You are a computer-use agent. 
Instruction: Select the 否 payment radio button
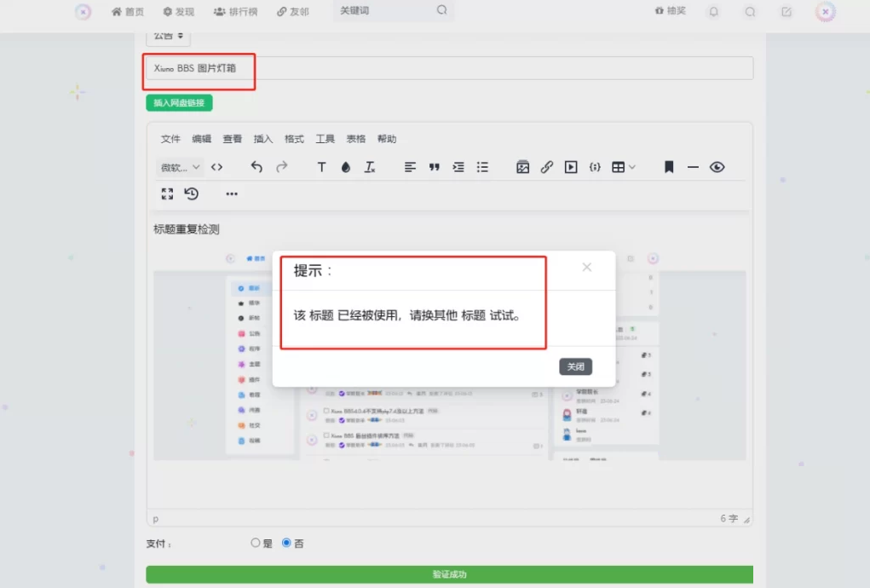286,543
